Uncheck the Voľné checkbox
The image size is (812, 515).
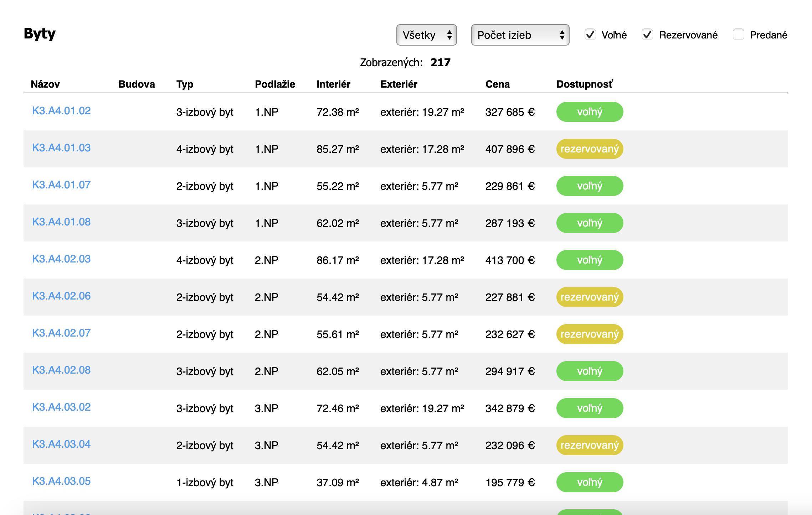point(590,35)
